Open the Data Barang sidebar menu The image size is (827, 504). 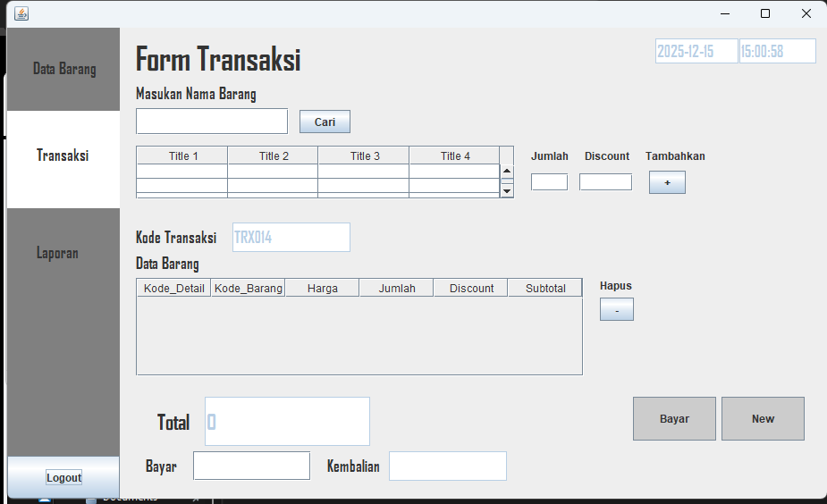pos(63,69)
